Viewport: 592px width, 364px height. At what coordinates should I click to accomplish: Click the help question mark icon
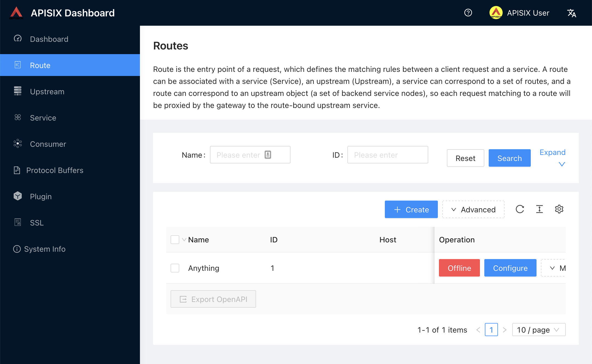point(468,13)
